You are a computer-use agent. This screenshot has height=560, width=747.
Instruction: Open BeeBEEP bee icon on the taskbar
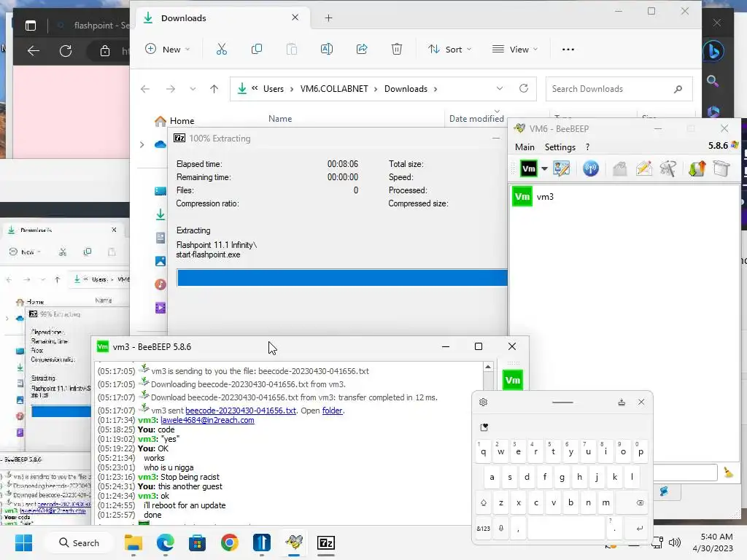coord(294,542)
